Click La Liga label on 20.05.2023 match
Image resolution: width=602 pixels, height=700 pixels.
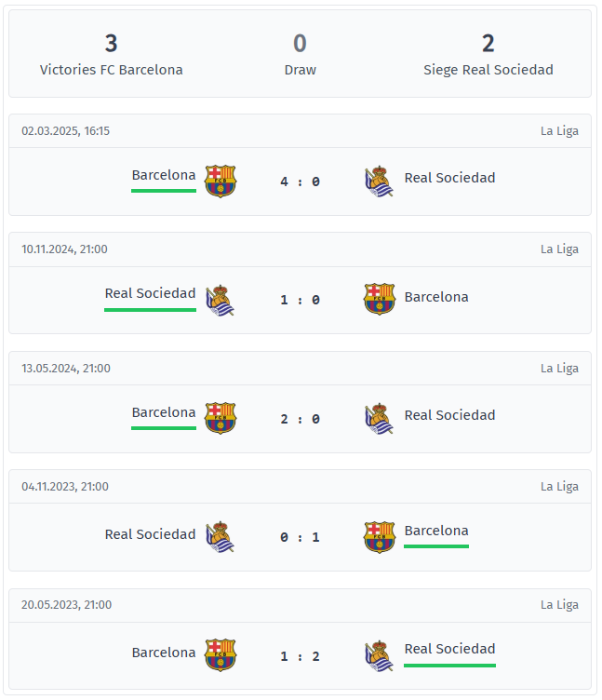(x=559, y=605)
